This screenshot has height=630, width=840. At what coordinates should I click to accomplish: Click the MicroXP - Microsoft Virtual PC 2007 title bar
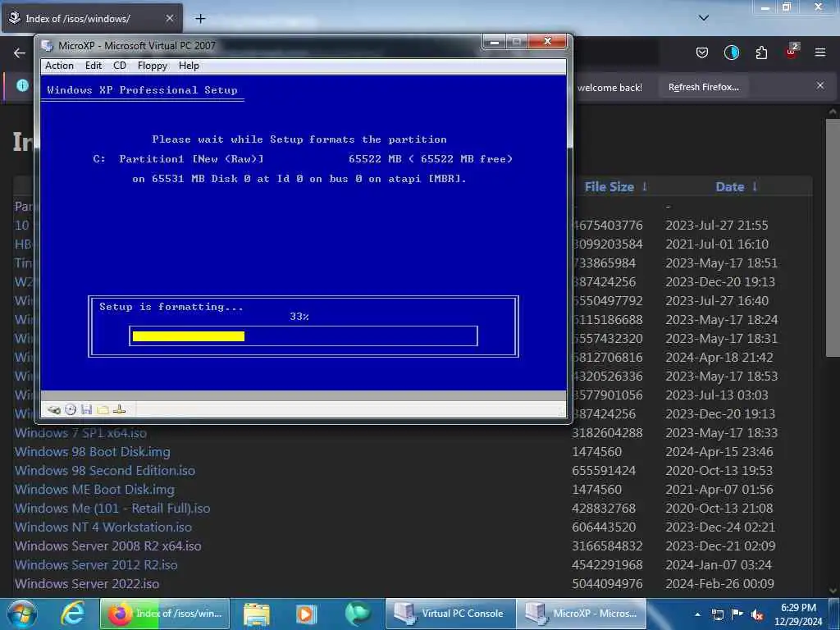(260, 46)
